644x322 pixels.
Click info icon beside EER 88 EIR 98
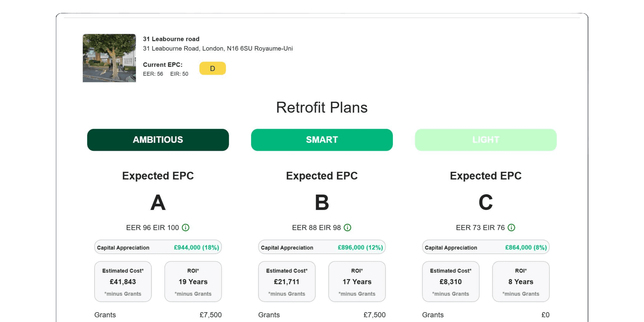point(347,228)
